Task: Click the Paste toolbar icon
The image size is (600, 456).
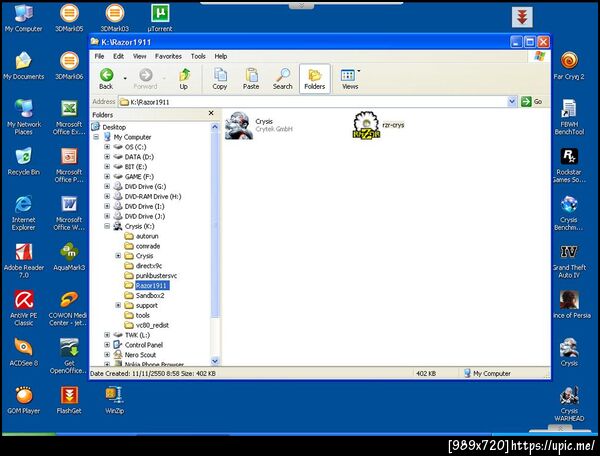Action: [x=251, y=79]
